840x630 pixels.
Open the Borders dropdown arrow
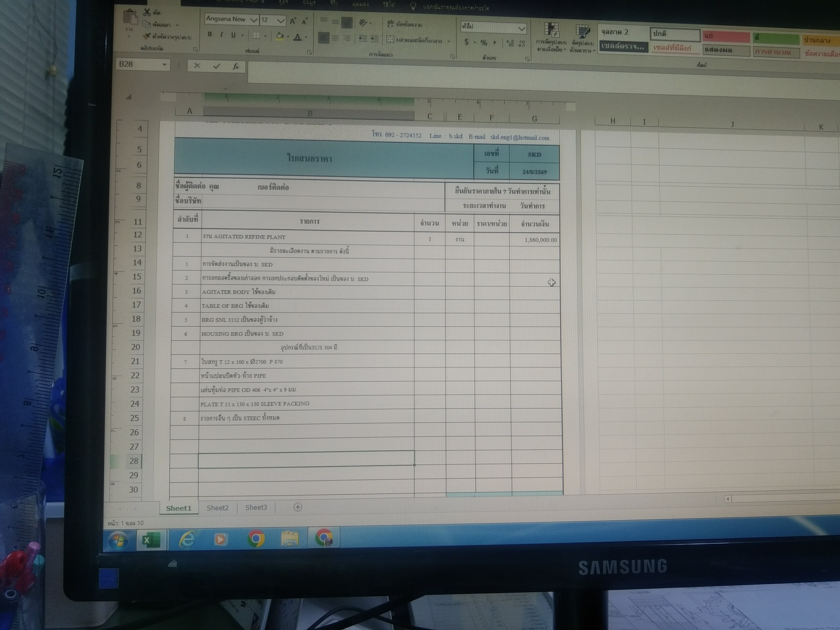click(x=265, y=36)
